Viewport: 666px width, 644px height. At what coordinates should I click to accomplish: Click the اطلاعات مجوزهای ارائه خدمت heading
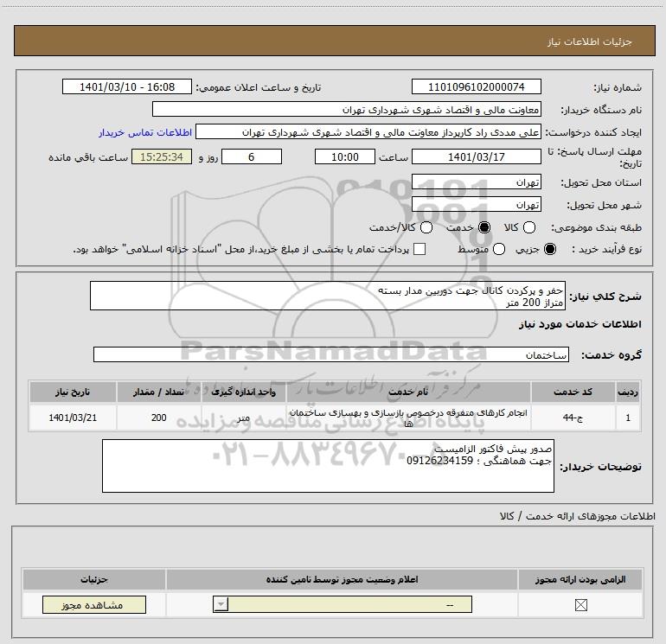pos(577,516)
